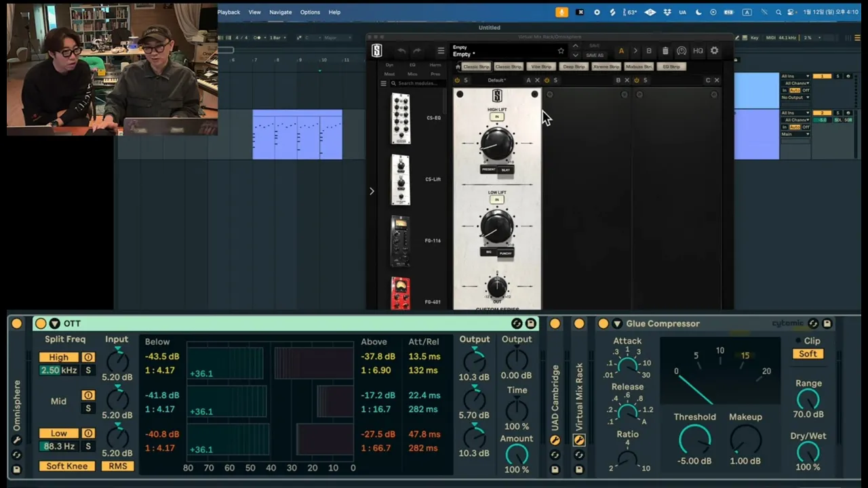
Task: Click SAVE AS in Virtual Mix Rack
Action: [x=595, y=56]
